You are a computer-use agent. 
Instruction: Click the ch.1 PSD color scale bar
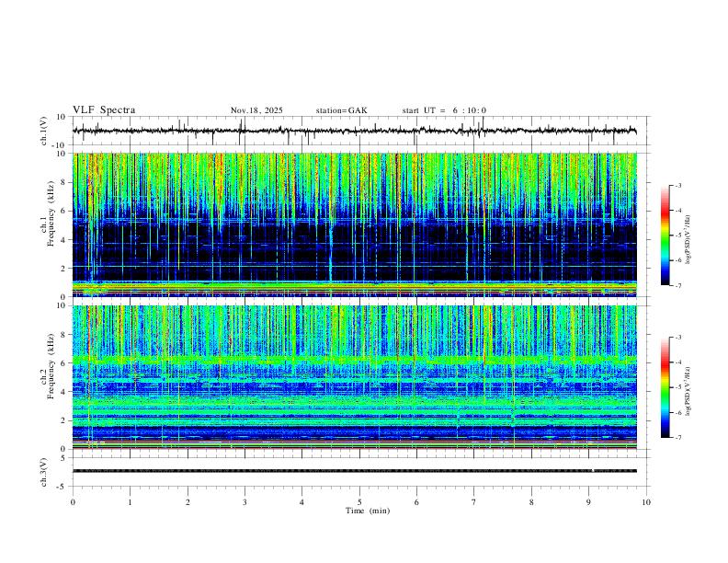(665, 236)
